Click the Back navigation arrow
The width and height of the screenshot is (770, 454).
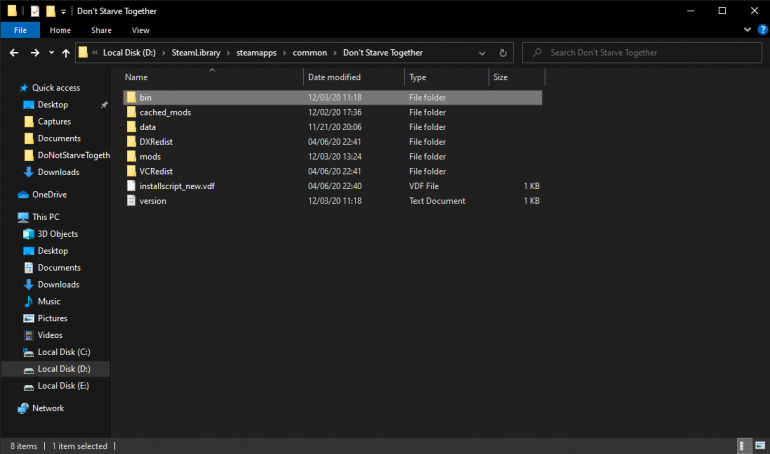pos(14,52)
